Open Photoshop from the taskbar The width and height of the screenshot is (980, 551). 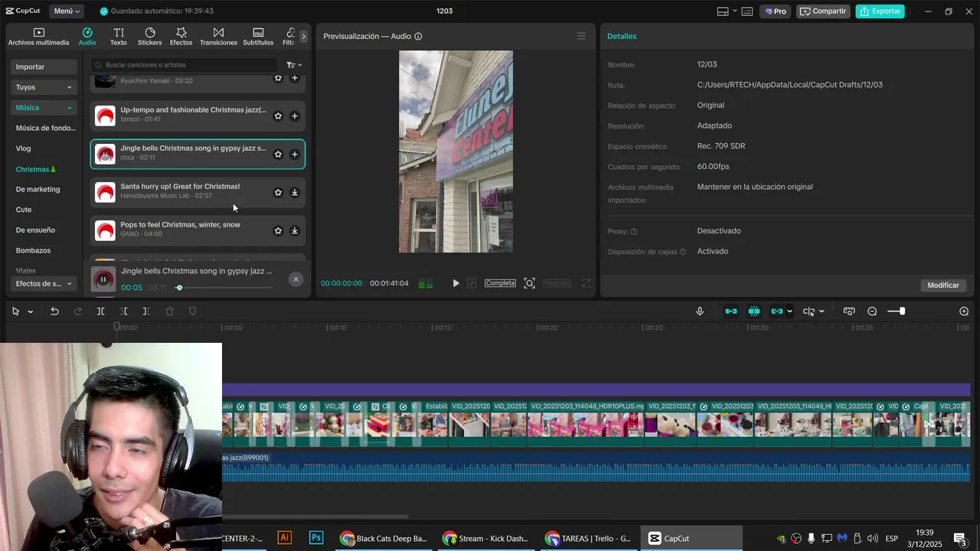click(x=316, y=538)
